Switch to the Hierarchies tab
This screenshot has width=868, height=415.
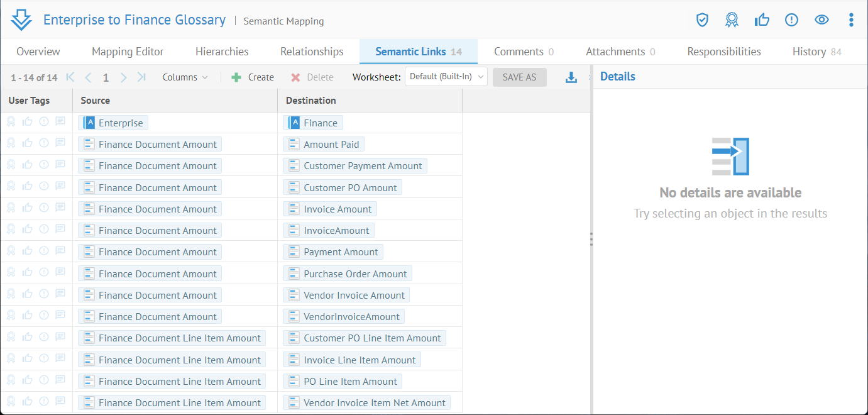pos(222,52)
